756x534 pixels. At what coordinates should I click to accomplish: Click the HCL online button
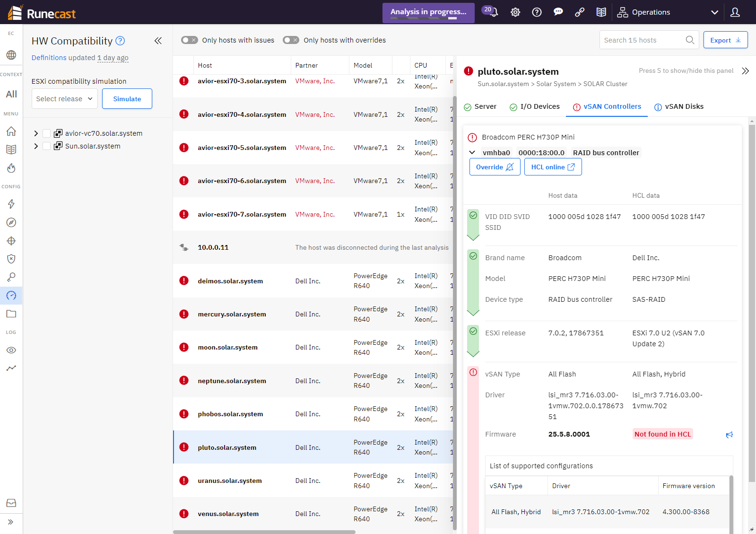pyautogui.click(x=553, y=167)
